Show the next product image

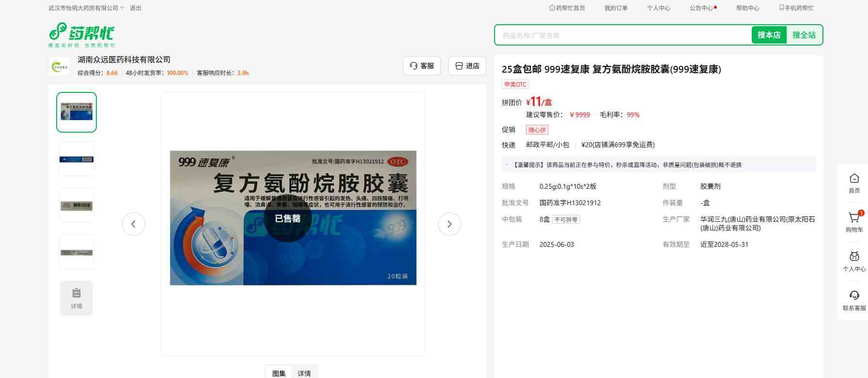[x=449, y=224]
